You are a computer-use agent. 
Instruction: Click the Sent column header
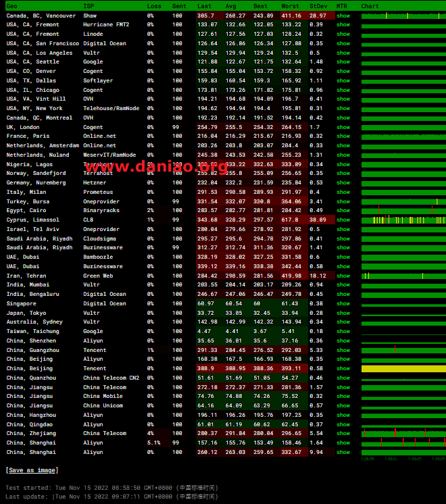point(179,6)
